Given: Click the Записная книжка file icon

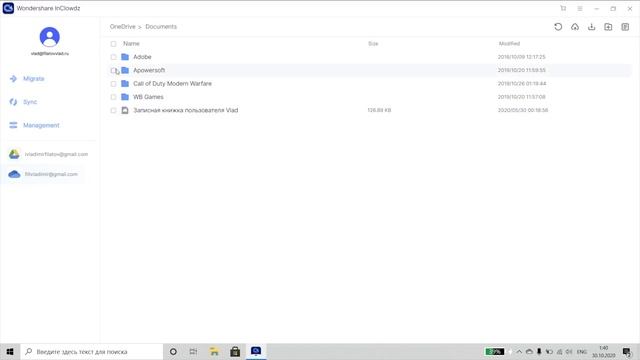Looking at the screenshot, I should [125, 110].
